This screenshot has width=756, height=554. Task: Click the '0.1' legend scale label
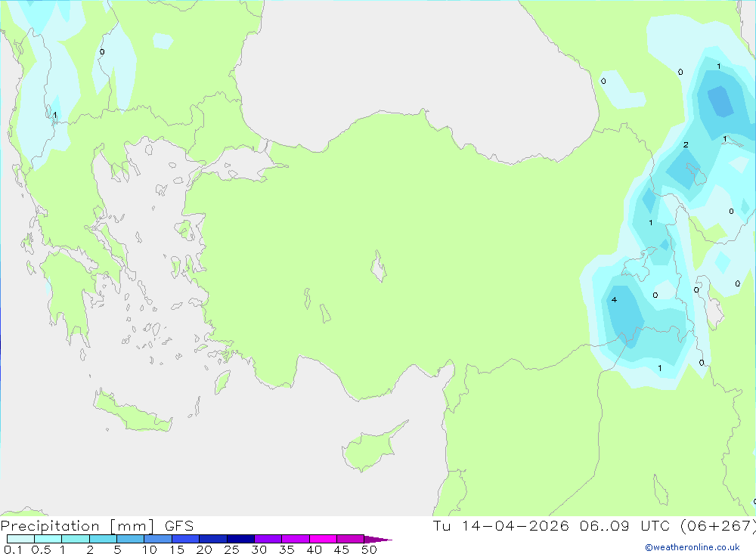(13, 549)
